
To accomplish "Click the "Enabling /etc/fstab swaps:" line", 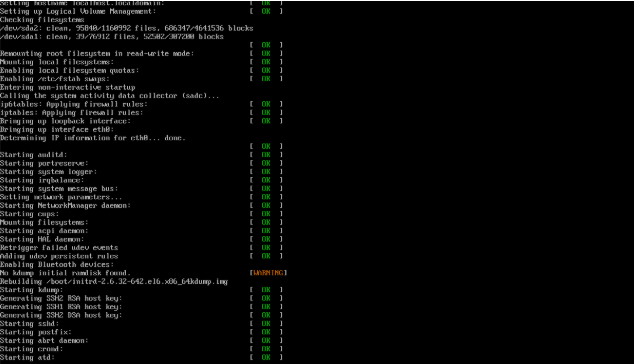I will [55, 79].
